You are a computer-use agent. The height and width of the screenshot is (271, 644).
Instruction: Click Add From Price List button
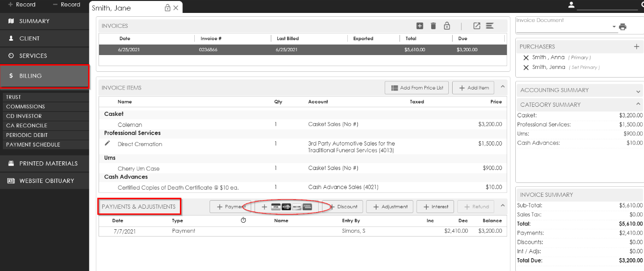[416, 88]
